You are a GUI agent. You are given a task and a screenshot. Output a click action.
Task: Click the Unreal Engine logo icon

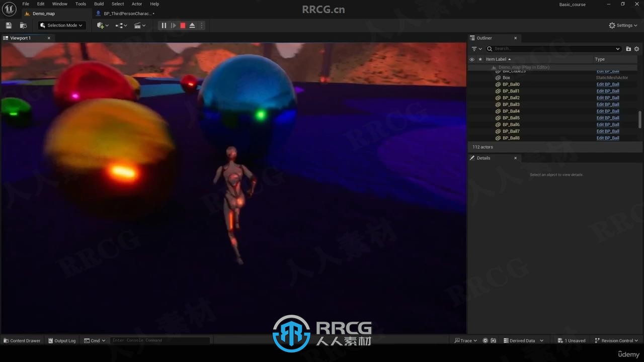(x=9, y=9)
